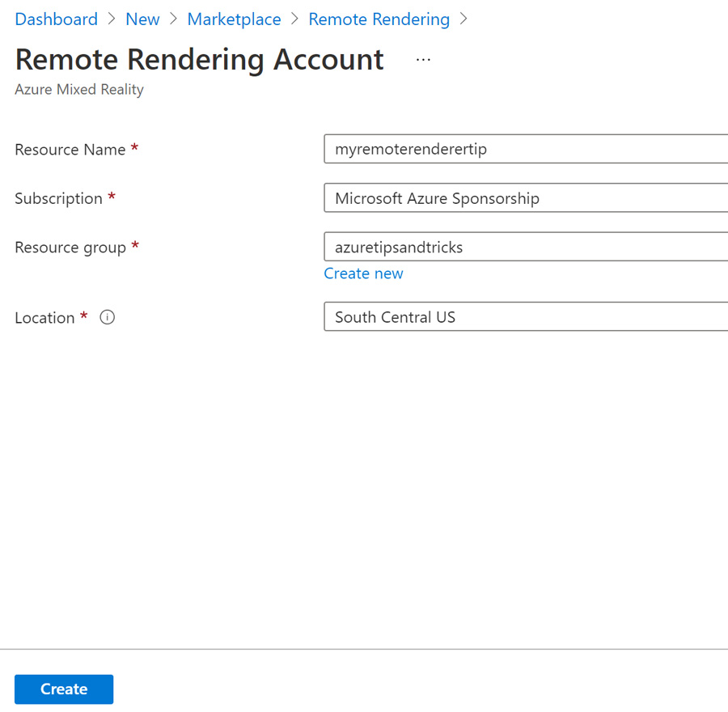The image size is (728, 712).
Task: Click the Resource Name label
Action: [x=70, y=150]
